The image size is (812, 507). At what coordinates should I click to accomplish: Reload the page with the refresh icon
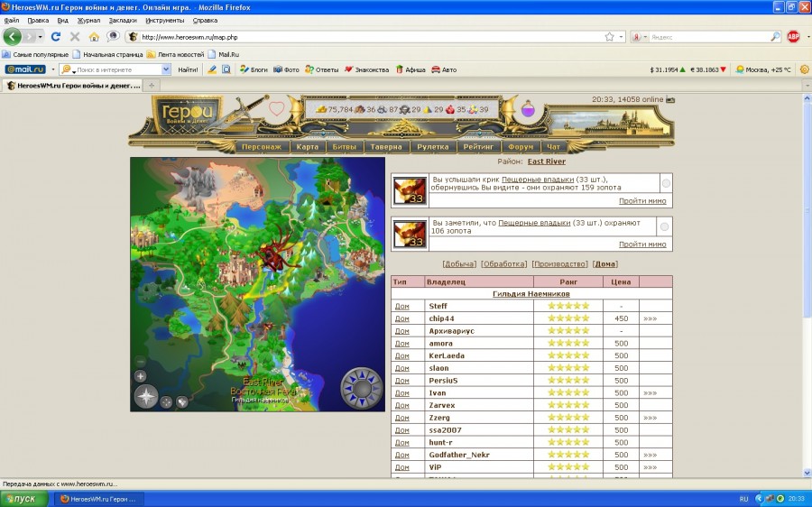point(56,37)
